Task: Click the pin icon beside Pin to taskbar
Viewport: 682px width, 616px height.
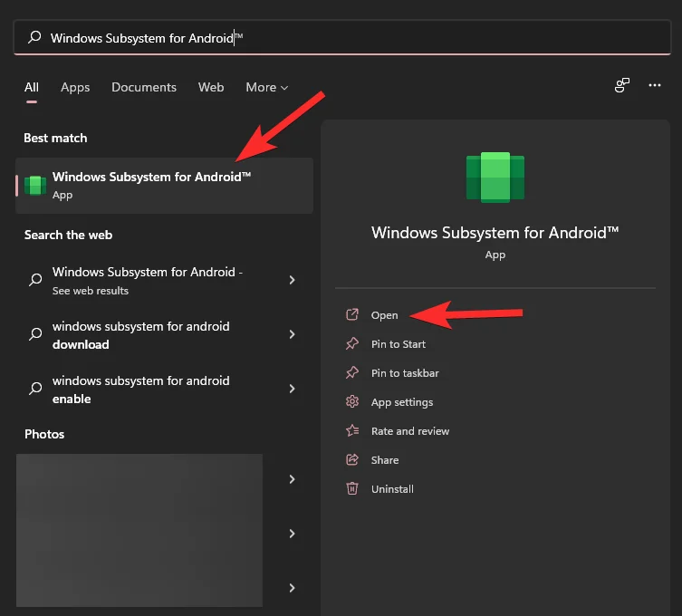Action: [352, 372]
